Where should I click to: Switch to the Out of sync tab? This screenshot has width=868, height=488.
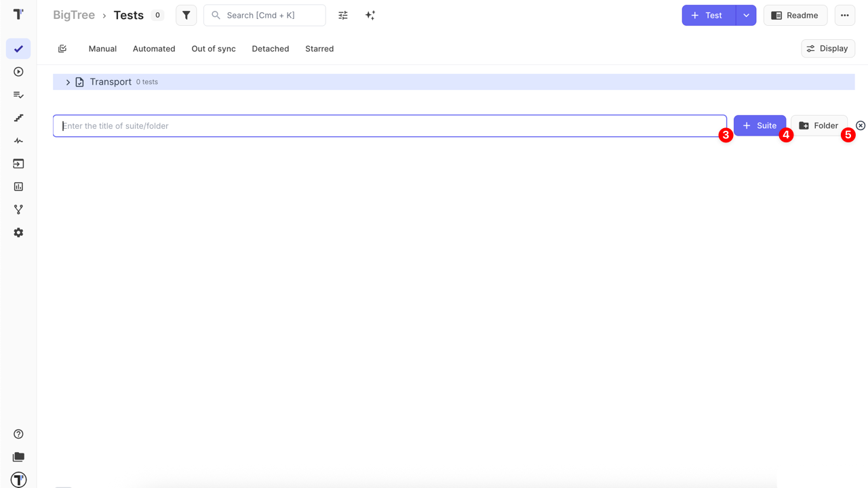(x=213, y=48)
